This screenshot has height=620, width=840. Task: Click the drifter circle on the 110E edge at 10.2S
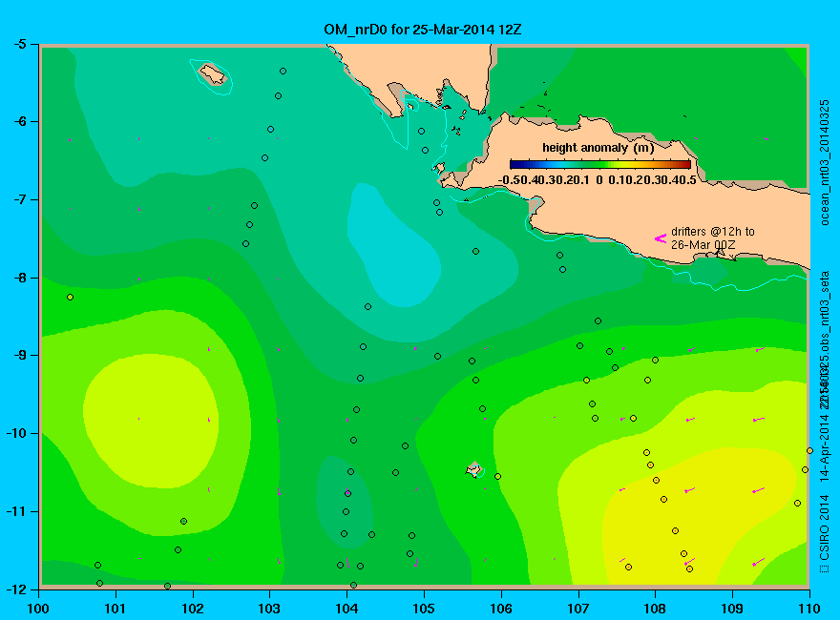click(x=809, y=451)
